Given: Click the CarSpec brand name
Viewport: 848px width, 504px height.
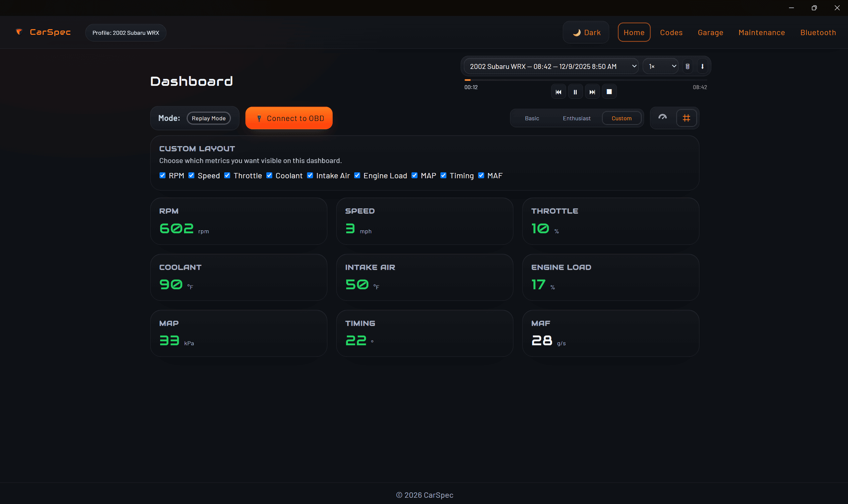Looking at the screenshot, I should pyautogui.click(x=50, y=32).
